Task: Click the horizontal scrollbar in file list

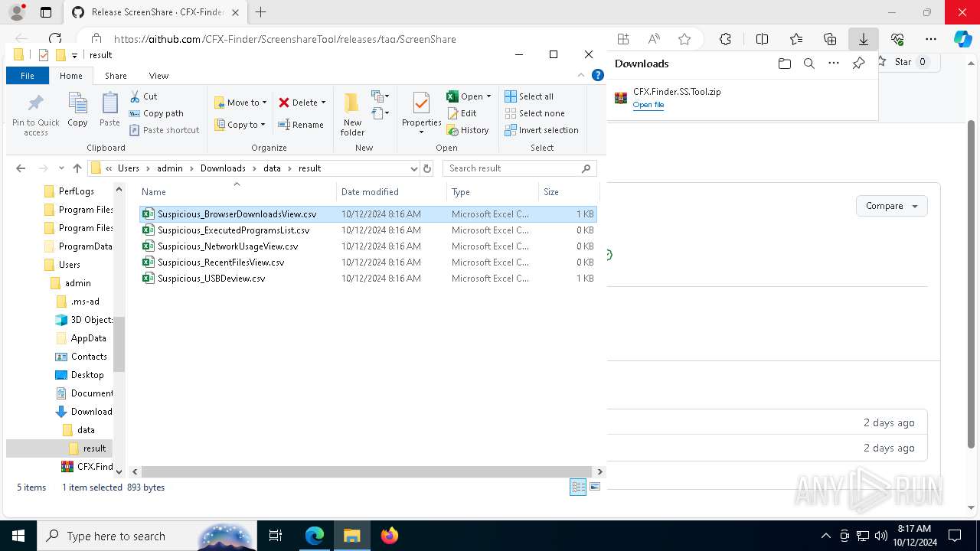Action: (x=367, y=472)
